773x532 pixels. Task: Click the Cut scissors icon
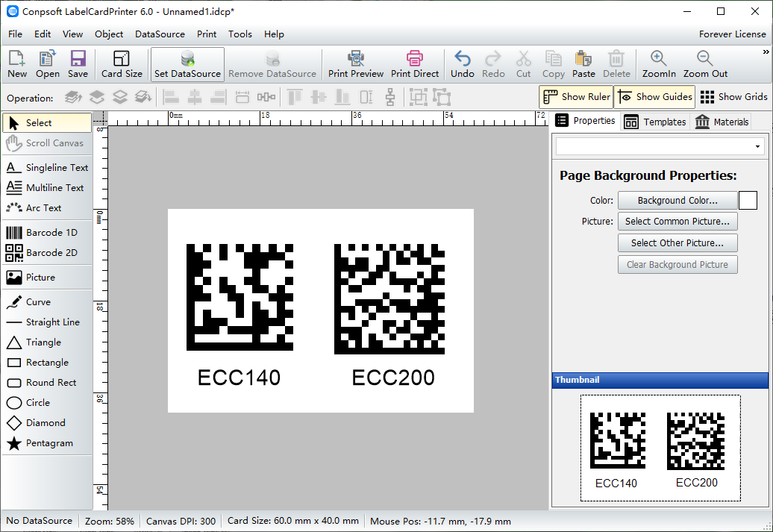coord(524,64)
